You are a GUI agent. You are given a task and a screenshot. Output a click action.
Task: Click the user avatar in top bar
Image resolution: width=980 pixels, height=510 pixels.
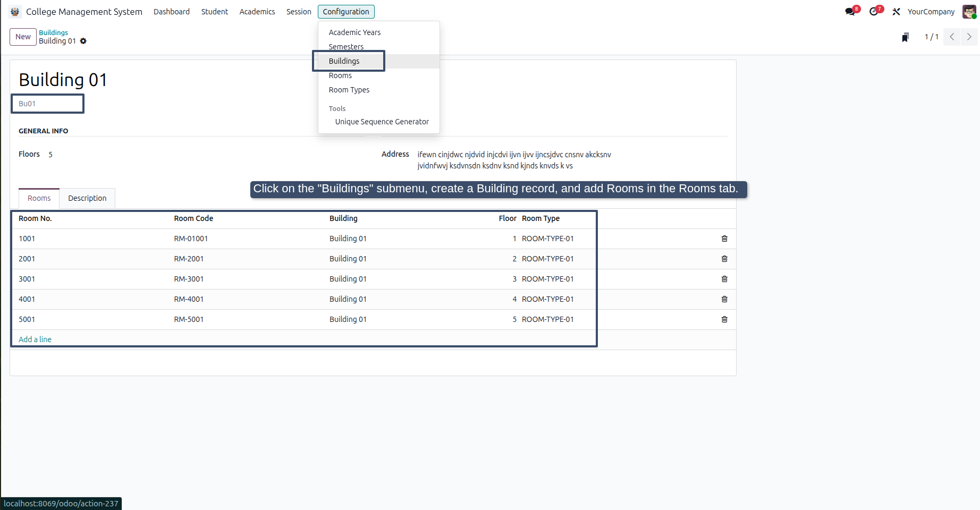969,12
